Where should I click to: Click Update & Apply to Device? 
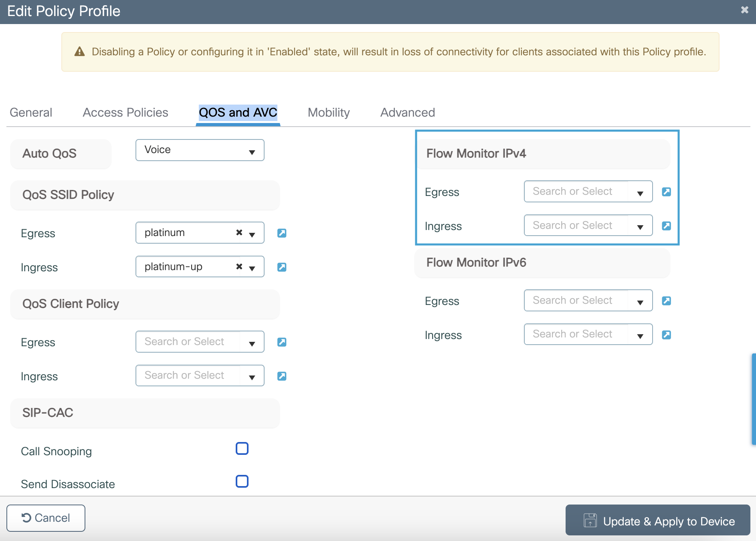click(658, 521)
